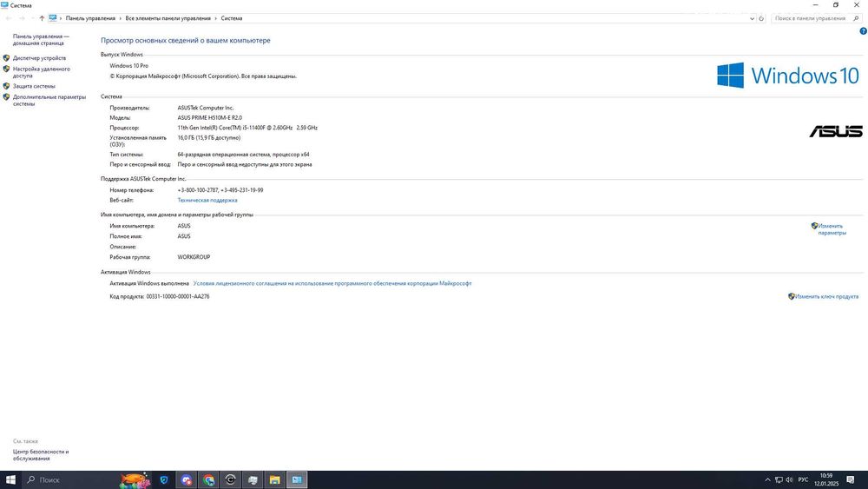Open the Техническая поддержка website link
Screen dimensions: 868x489
207,201
